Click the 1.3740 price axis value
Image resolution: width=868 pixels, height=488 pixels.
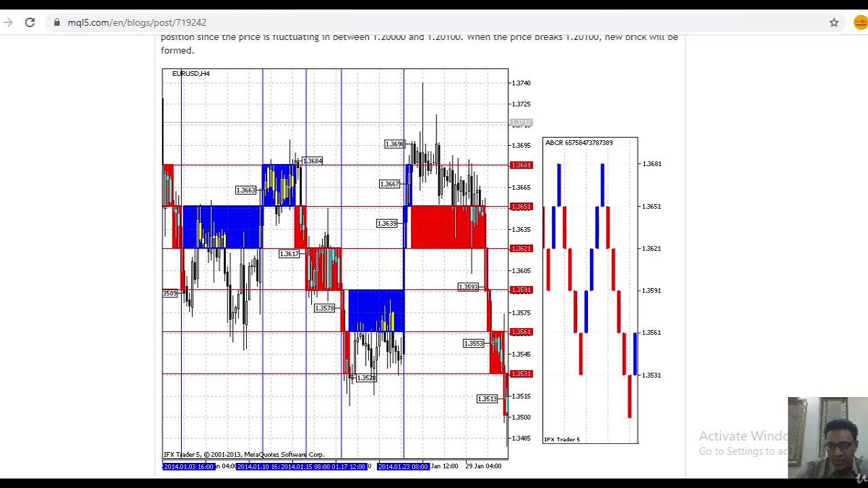coord(521,83)
